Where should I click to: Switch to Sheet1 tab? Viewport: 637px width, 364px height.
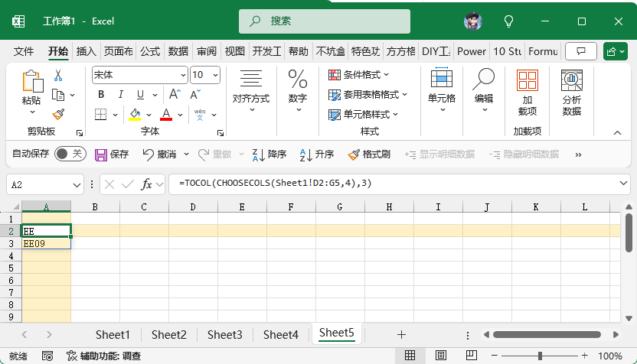[113, 335]
